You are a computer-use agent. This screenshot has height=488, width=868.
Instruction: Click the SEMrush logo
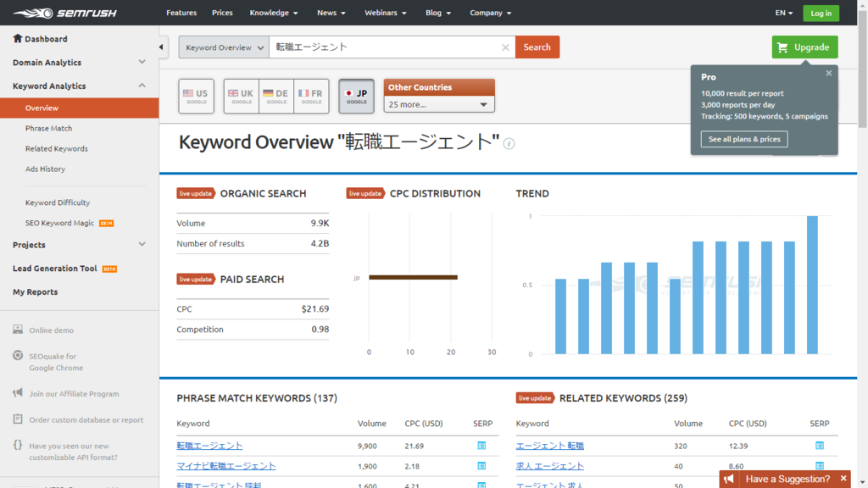(64, 13)
